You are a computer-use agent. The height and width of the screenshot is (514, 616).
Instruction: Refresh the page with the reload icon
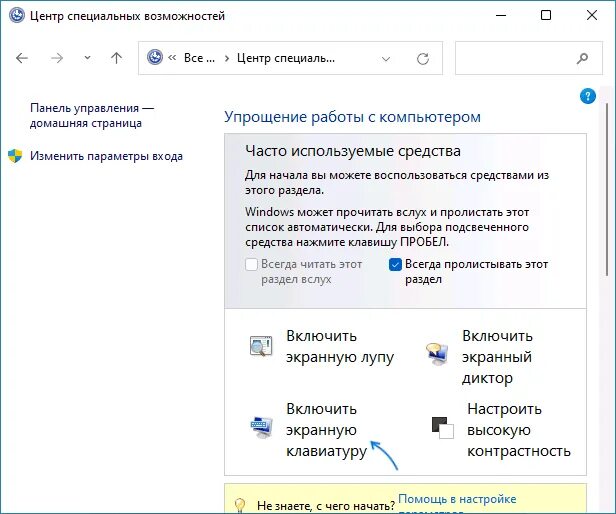[423, 59]
